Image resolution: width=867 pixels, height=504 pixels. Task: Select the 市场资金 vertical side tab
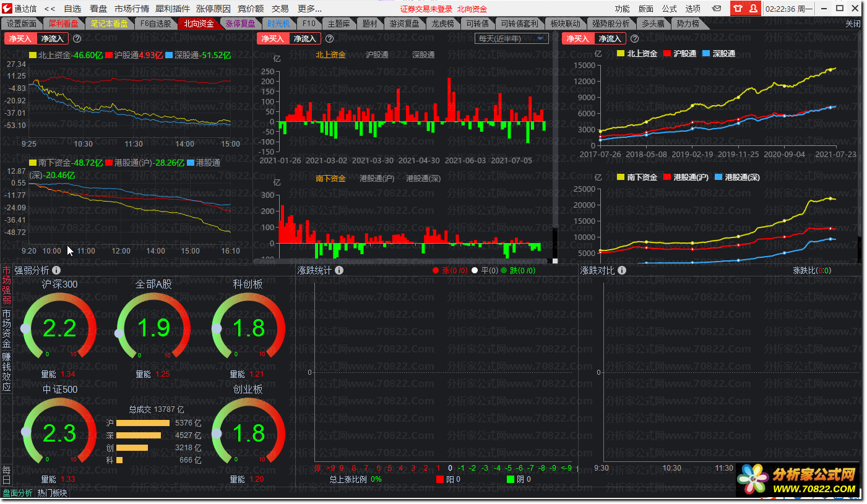(x=6, y=329)
